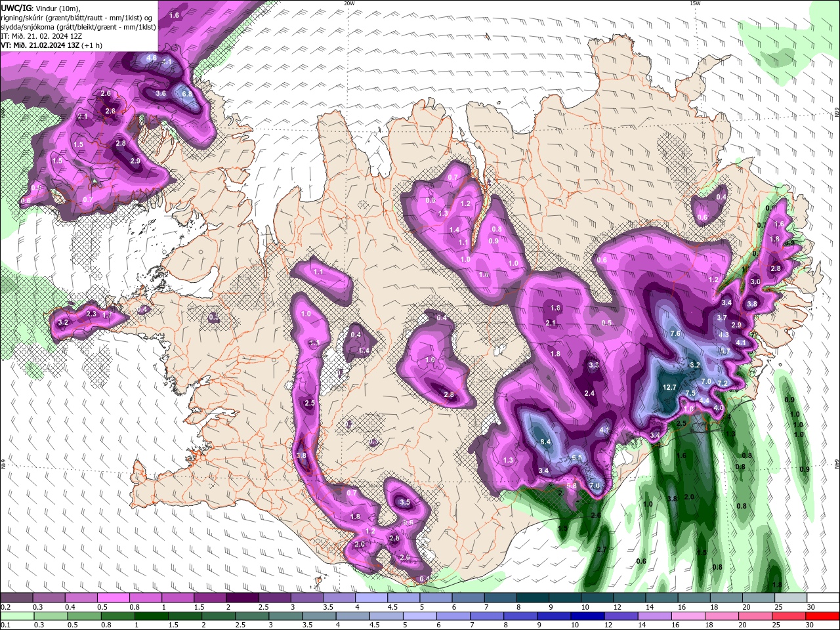Click the 'rigning/skúrir' legend description line
The image size is (840, 630).
pos(77,17)
